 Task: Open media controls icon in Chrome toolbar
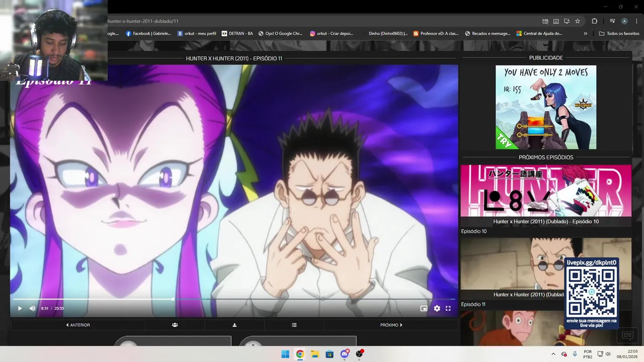612,21
